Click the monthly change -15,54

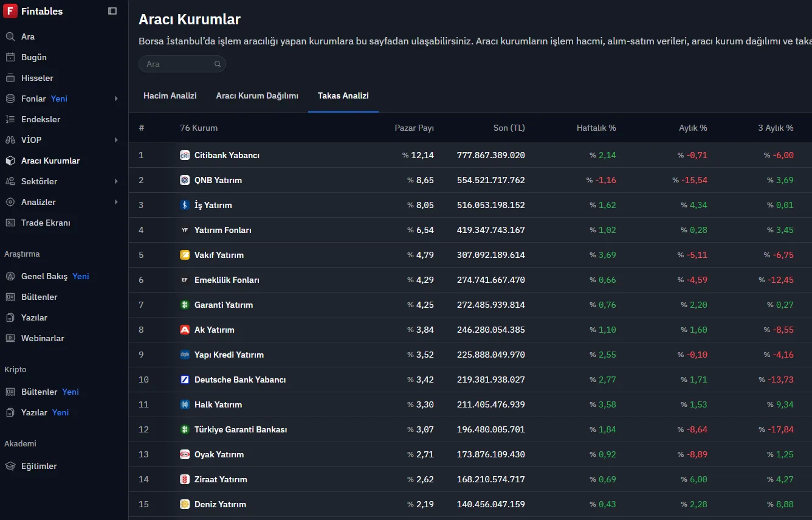click(695, 180)
